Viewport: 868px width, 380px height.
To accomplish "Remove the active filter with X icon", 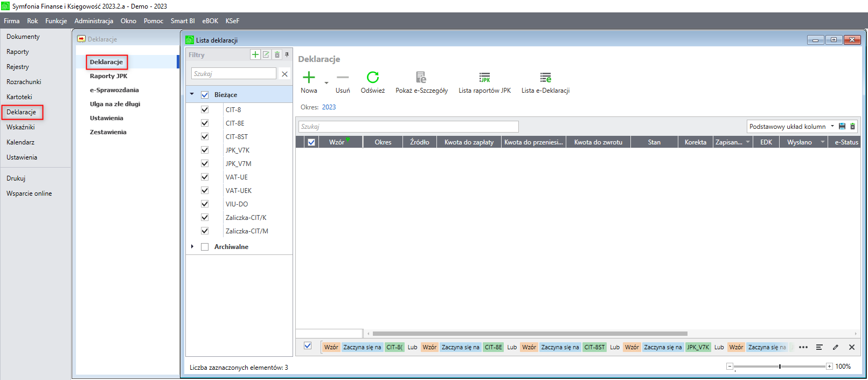I will pyautogui.click(x=852, y=347).
